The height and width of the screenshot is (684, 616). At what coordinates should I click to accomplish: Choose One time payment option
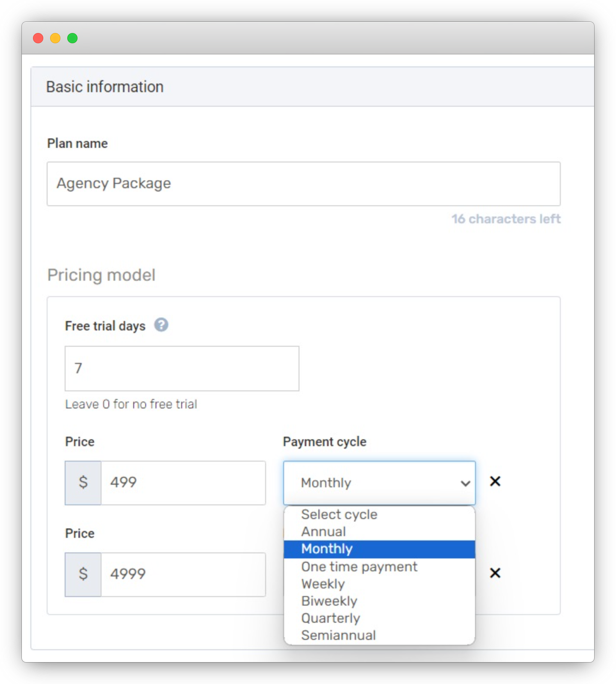pyautogui.click(x=379, y=567)
